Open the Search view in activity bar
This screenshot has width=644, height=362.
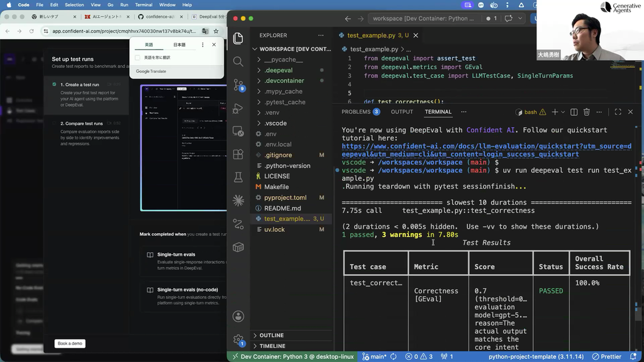tap(238, 62)
